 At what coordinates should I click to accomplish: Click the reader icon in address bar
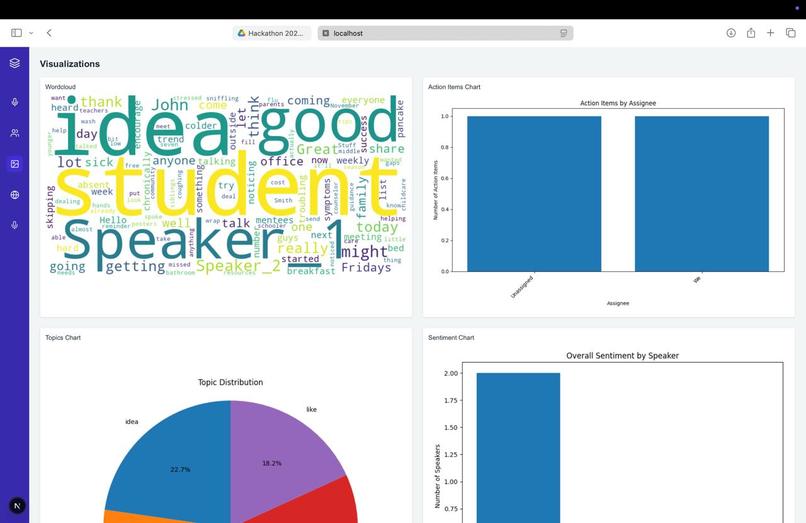point(563,33)
